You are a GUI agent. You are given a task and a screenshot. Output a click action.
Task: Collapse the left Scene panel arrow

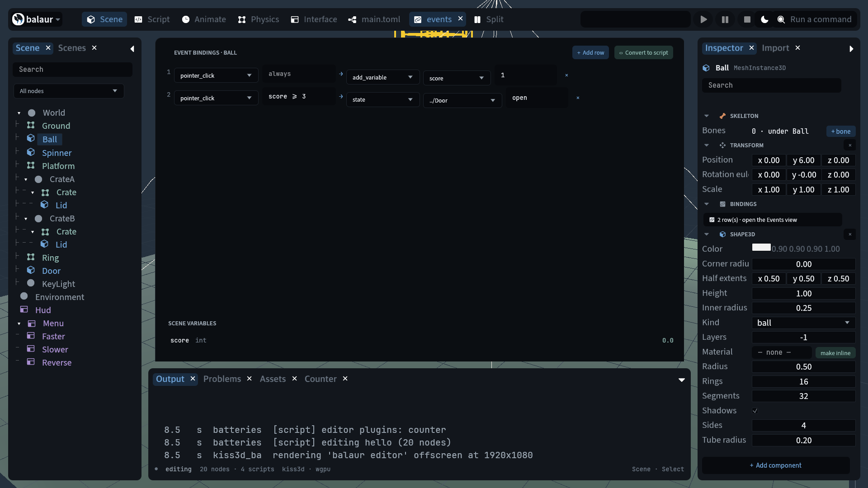(132, 49)
